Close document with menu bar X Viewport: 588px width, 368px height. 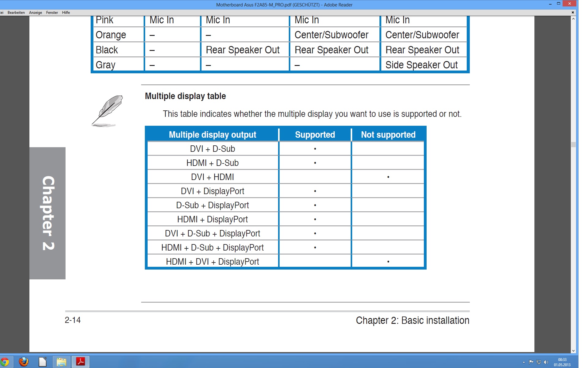(573, 13)
